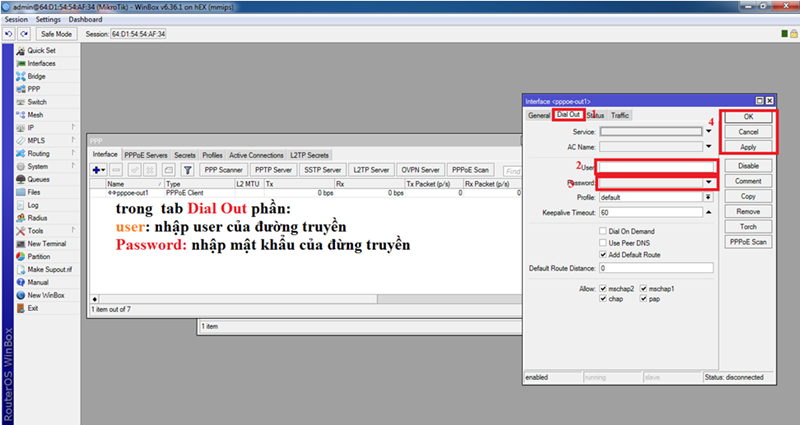The image size is (800, 425).
Task: Select Bridge in the left menu
Action: click(x=36, y=76)
